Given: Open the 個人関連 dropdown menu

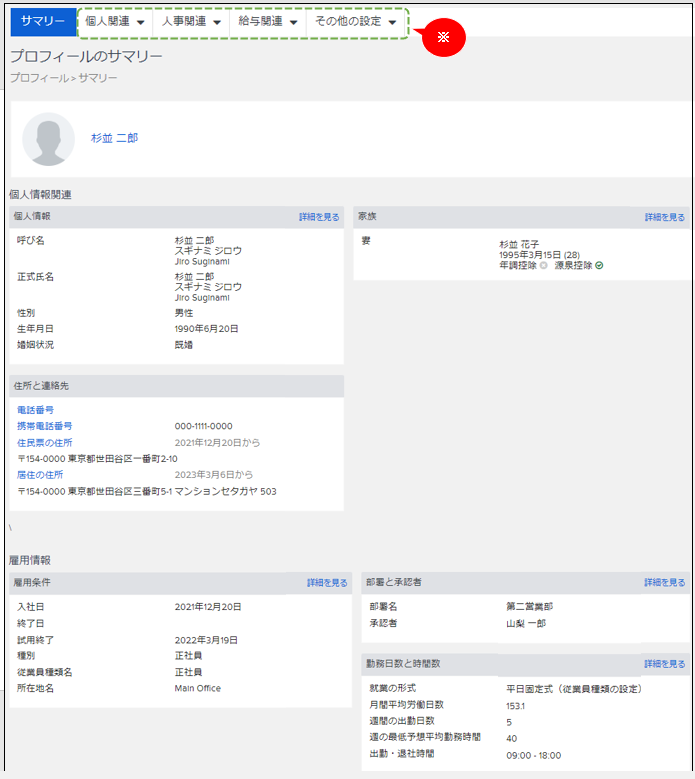Looking at the screenshot, I should click(115, 21).
